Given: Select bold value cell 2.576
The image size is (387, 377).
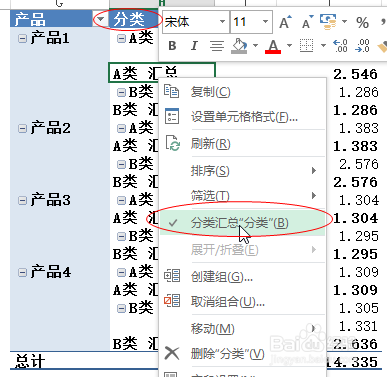Looking at the screenshot, I should pyautogui.click(x=355, y=182).
